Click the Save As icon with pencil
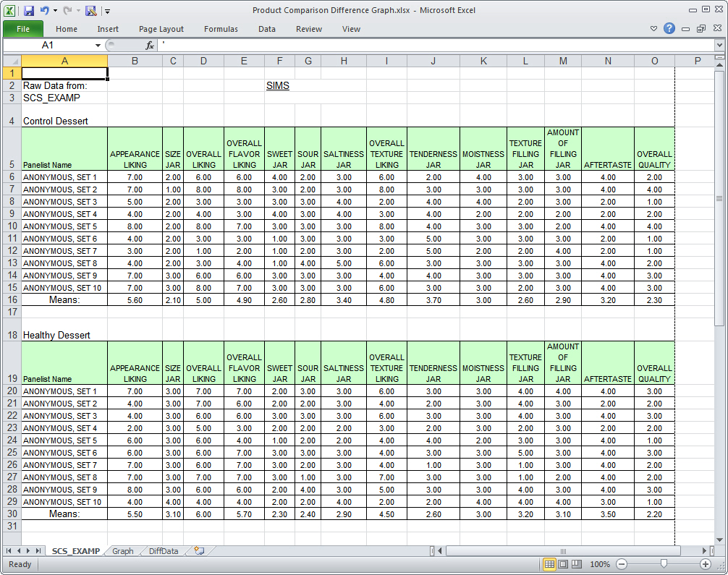 (x=91, y=10)
